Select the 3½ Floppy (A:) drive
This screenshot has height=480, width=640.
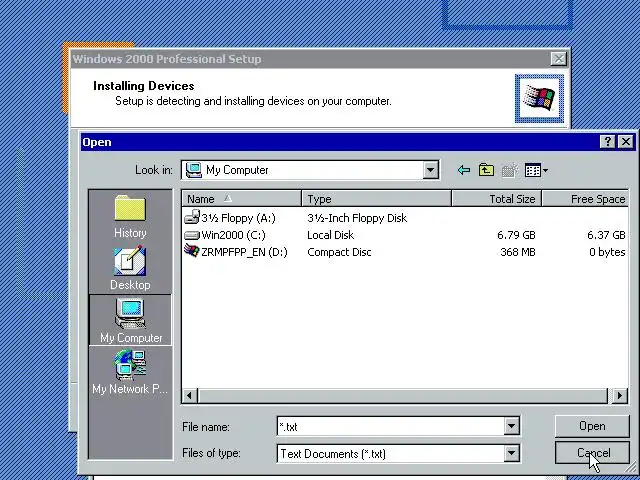pos(230,218)
